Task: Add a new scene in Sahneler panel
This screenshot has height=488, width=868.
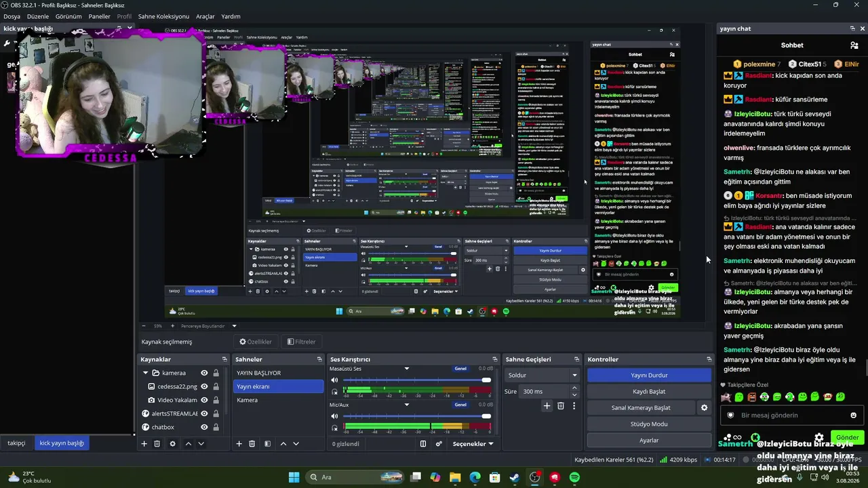Action: [239, 444]
